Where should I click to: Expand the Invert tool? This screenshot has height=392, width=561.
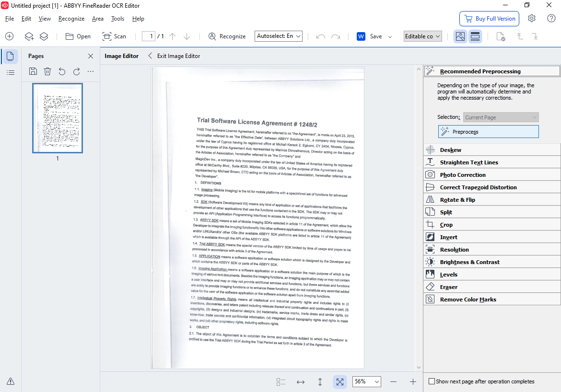pyautogui.click(x=492, y=237)
